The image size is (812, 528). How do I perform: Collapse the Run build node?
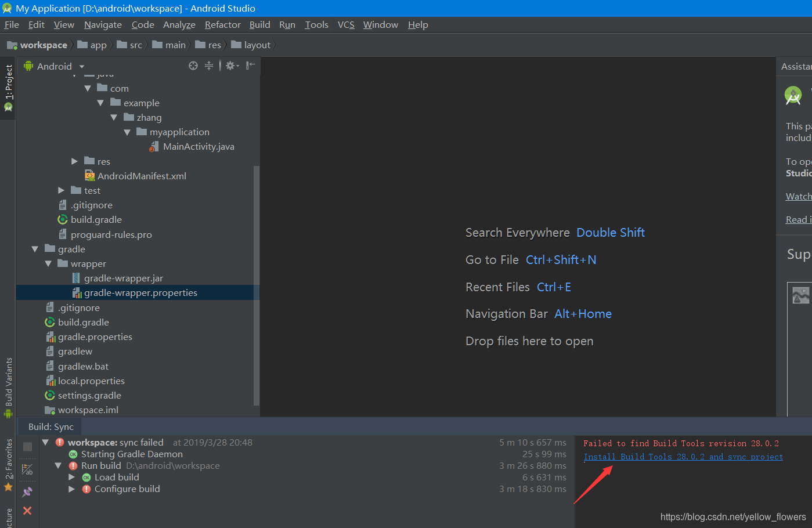[x=58, y=465]
